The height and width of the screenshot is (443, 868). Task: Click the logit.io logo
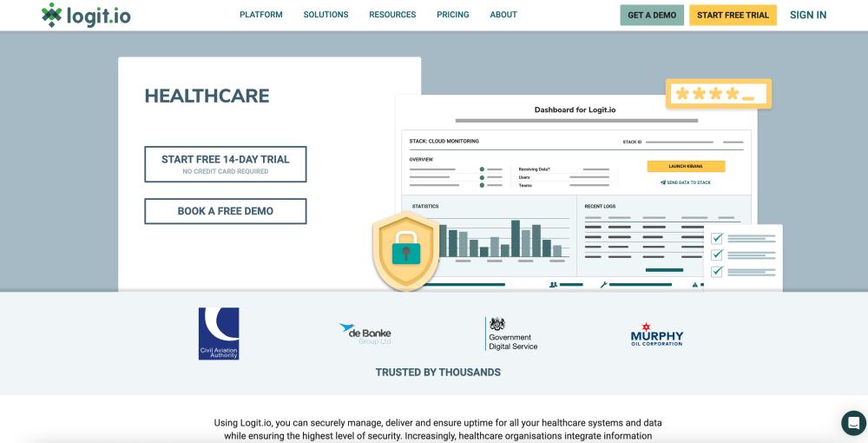[86, 15]
